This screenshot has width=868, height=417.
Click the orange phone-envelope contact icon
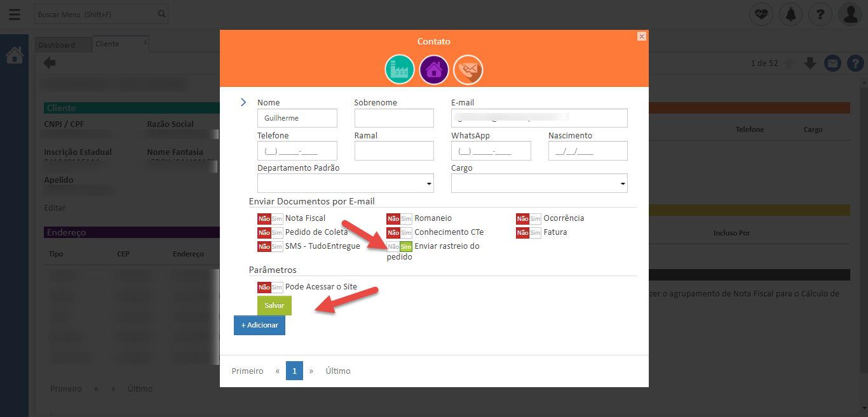(468, 70)
